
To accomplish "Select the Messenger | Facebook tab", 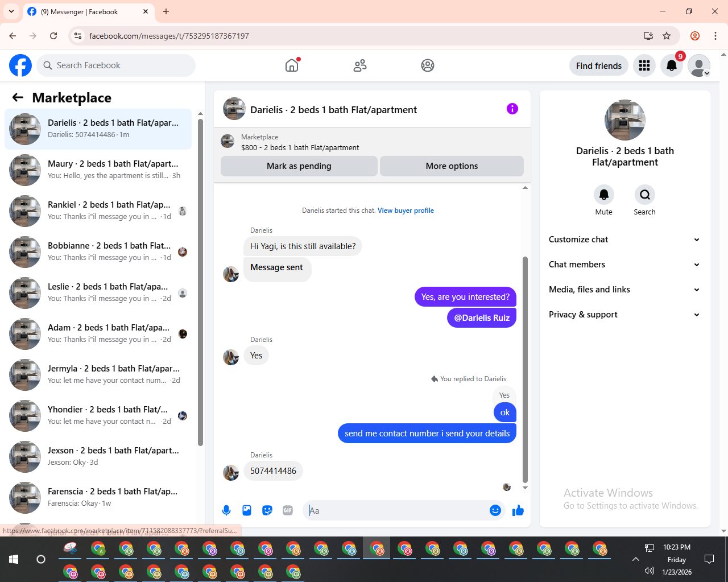I will 88,11.
